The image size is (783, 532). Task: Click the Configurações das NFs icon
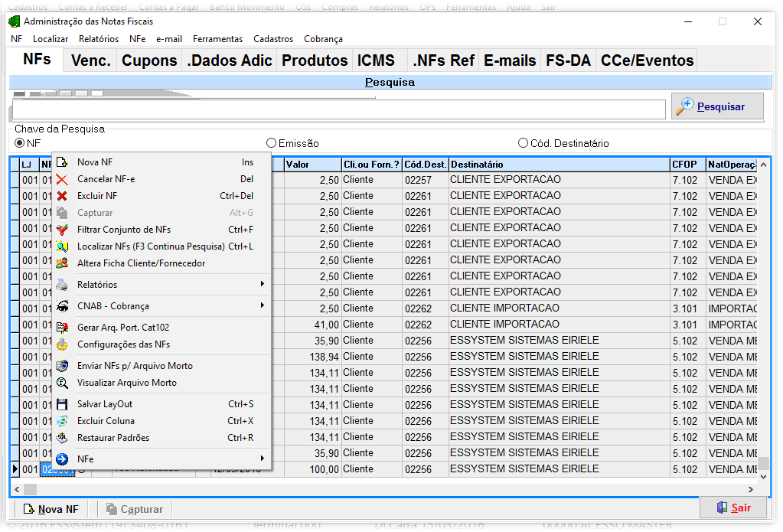pyautogui.click(x=62, y=344)
